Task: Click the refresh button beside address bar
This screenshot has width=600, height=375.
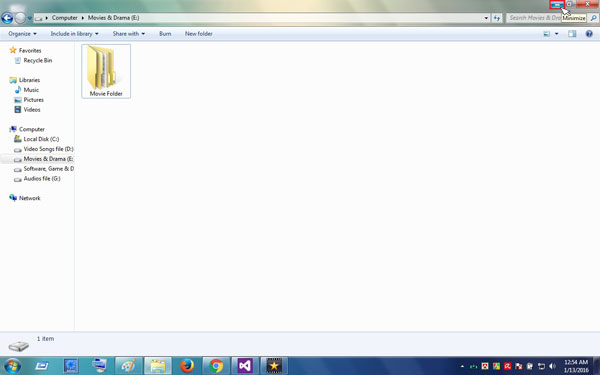Action: 497,18
